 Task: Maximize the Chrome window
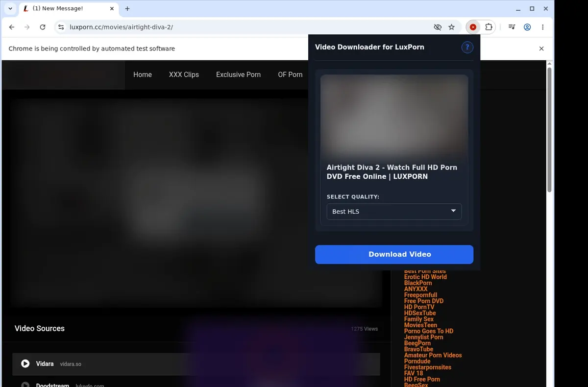point(532,9)
